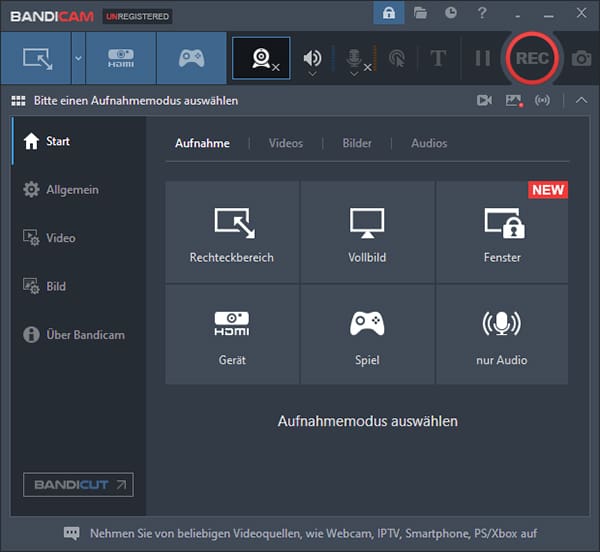
Task: Expand the speaker settings chevron
Action: [312, 73]
